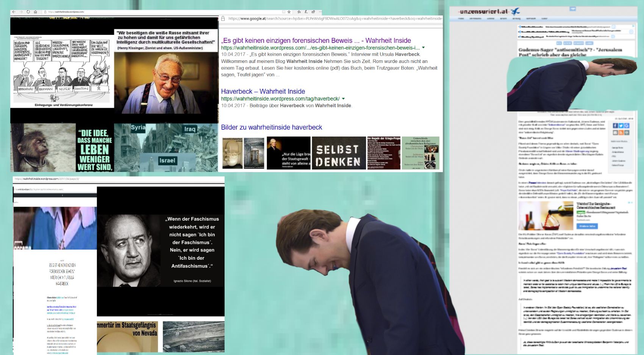
Task: Click the browser back arrow
Action: click(14, 12)
